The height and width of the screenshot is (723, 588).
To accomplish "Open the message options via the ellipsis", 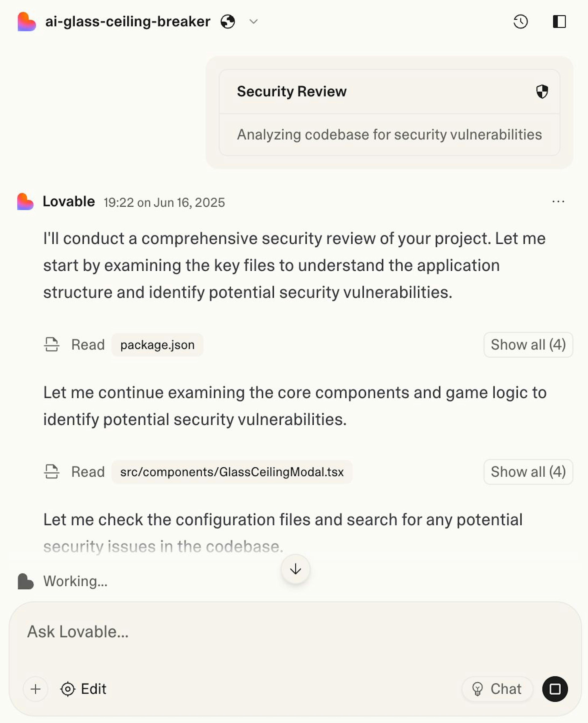I will pyautogui.click(x=558, y=201).
